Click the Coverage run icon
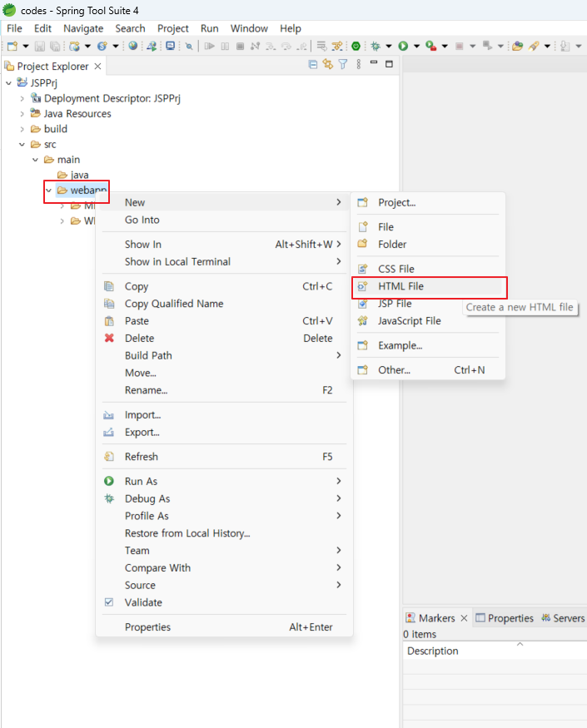Screen dimensions: 587x728 (x=431, y=46)
